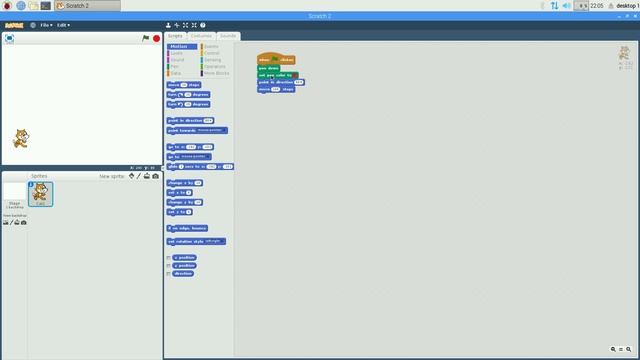Open the Raspberry Pi menu
Screen dimensions: 640x360
point(7,5)
